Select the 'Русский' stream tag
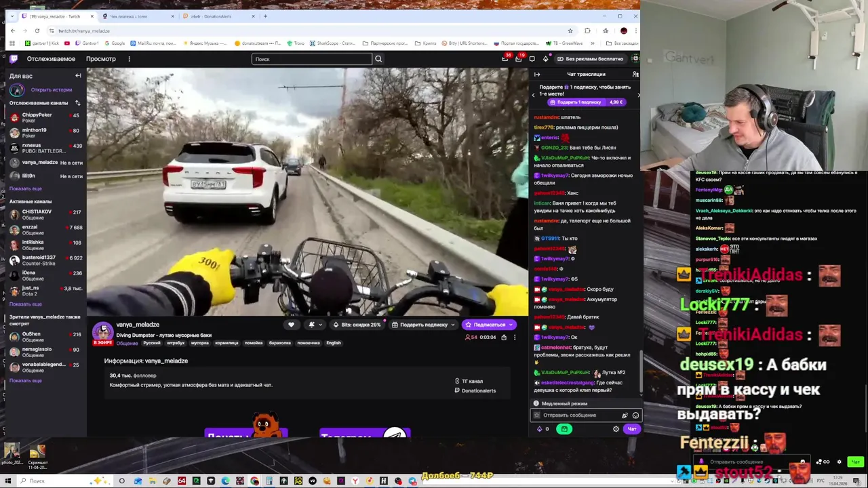The width and height of the screenshot is (868, 488). point(152,343)
